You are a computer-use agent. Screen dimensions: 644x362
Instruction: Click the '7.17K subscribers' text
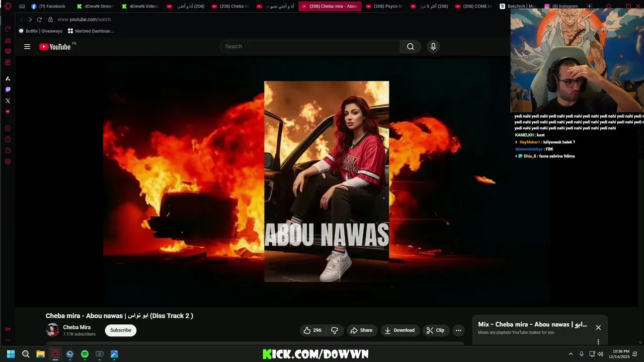pyautogui.click(x=79, y=334)
